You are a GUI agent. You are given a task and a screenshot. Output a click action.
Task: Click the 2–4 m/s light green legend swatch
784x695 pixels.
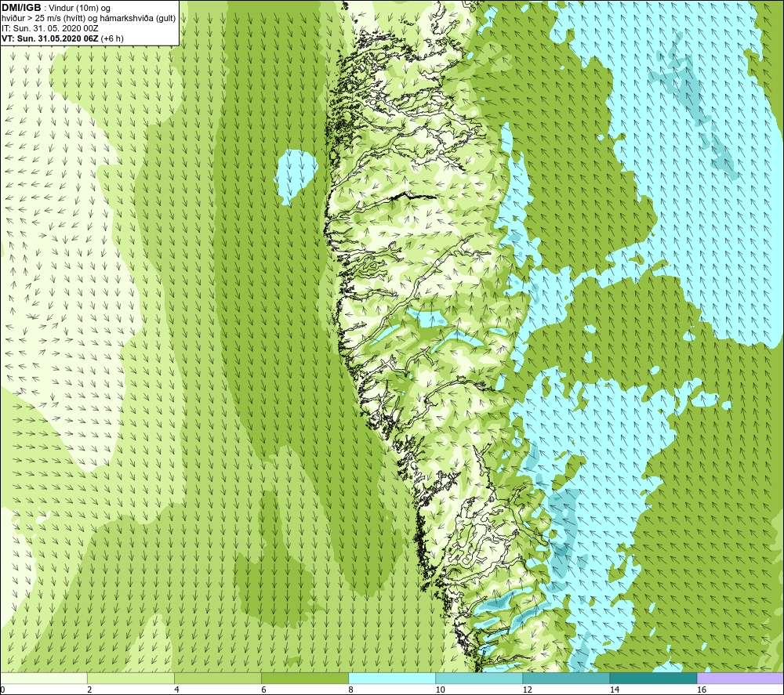[x=131, y=678]
